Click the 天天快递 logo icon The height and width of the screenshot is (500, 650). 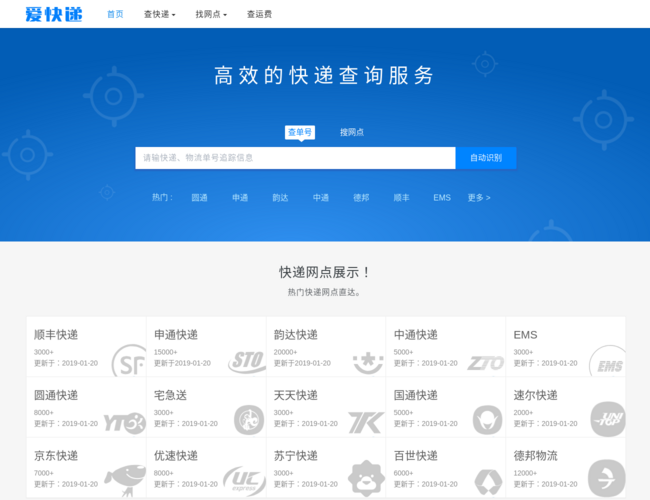[365, 421]
